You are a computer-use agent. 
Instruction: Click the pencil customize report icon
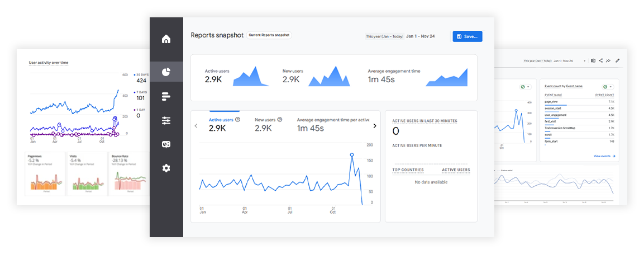[617, 60]
